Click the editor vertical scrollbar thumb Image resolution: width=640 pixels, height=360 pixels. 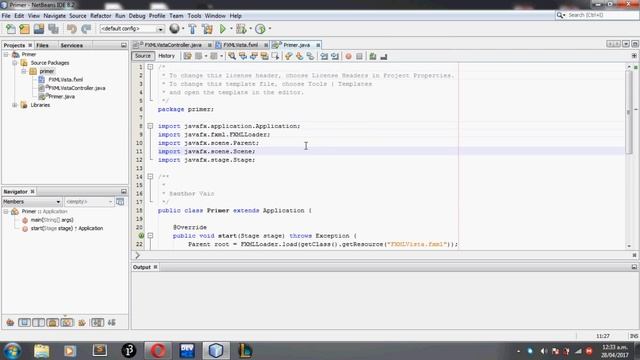click(x=629, y=112)
